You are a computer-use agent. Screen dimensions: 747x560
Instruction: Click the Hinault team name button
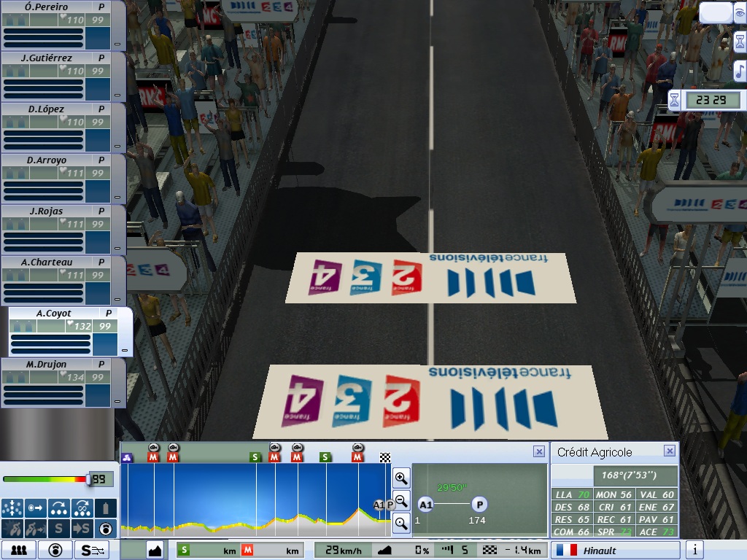pos(615,550)
